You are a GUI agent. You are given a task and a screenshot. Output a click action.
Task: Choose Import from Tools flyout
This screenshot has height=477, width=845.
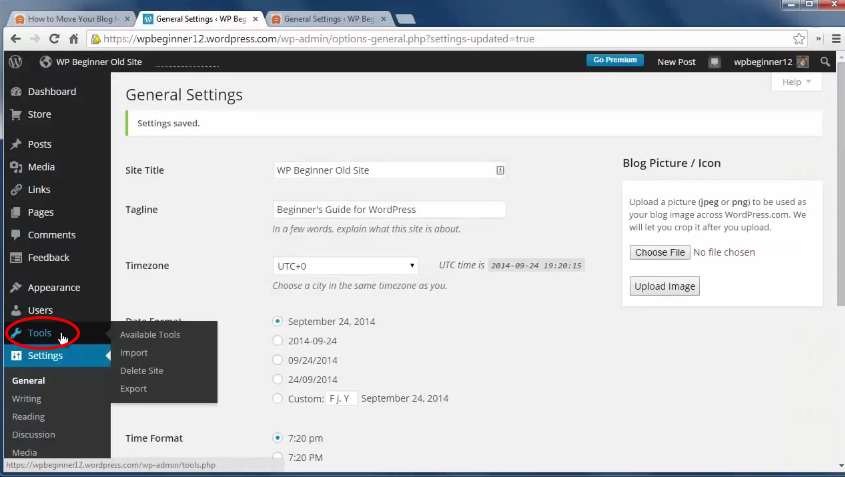click(134, 352)
